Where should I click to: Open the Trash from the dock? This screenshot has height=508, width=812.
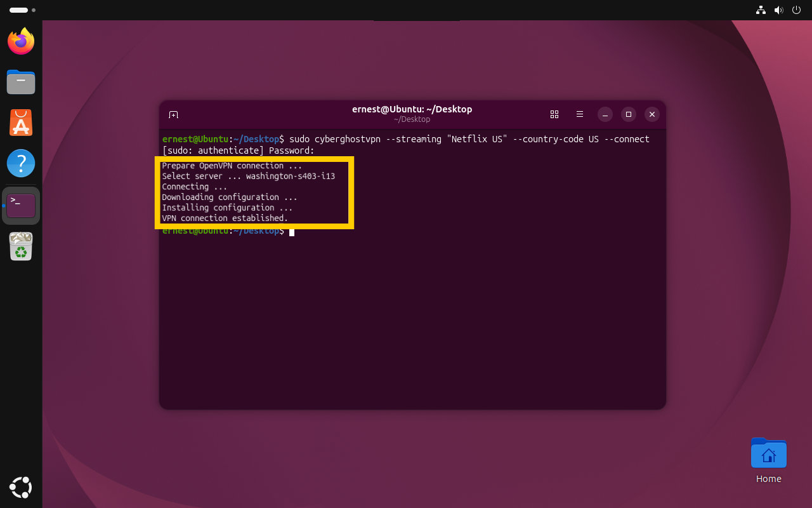(x=21, y=246)
